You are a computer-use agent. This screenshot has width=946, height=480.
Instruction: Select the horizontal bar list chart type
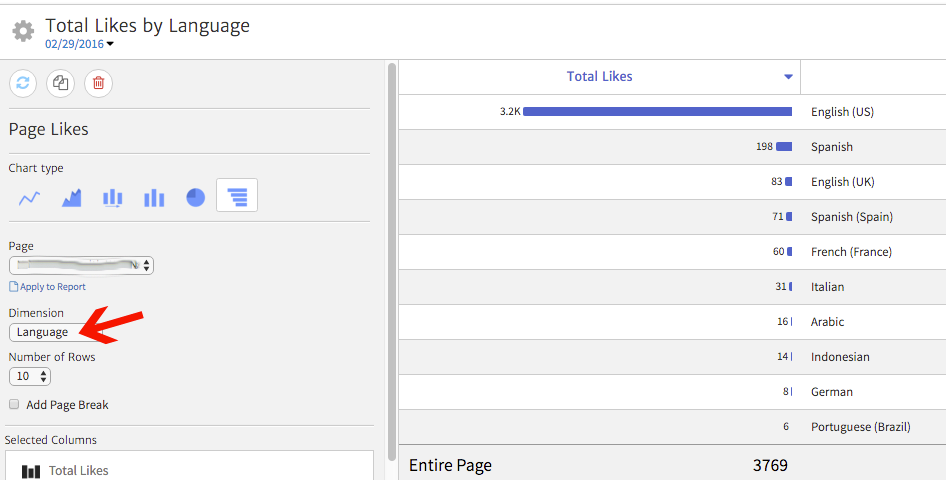(x=237, y=196)
